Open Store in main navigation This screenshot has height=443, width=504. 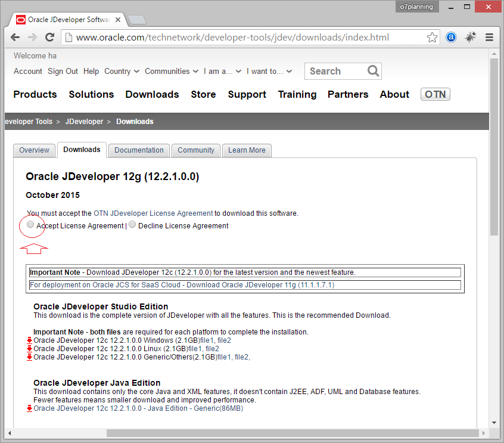(204, 94)
